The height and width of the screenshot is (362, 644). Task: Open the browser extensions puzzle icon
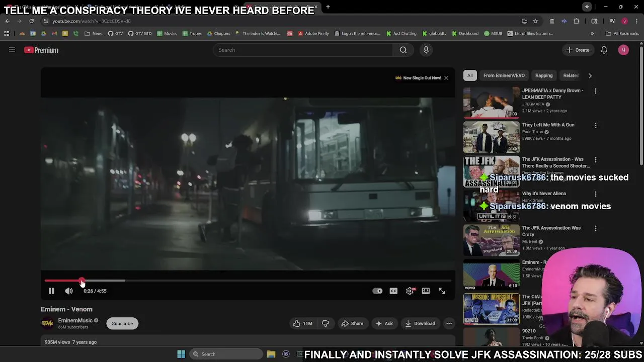pos(577,21)
